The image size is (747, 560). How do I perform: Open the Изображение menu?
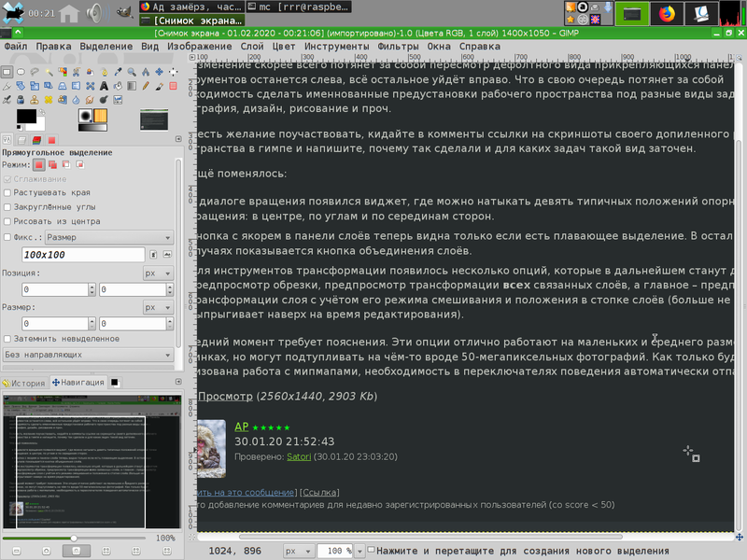199,46
